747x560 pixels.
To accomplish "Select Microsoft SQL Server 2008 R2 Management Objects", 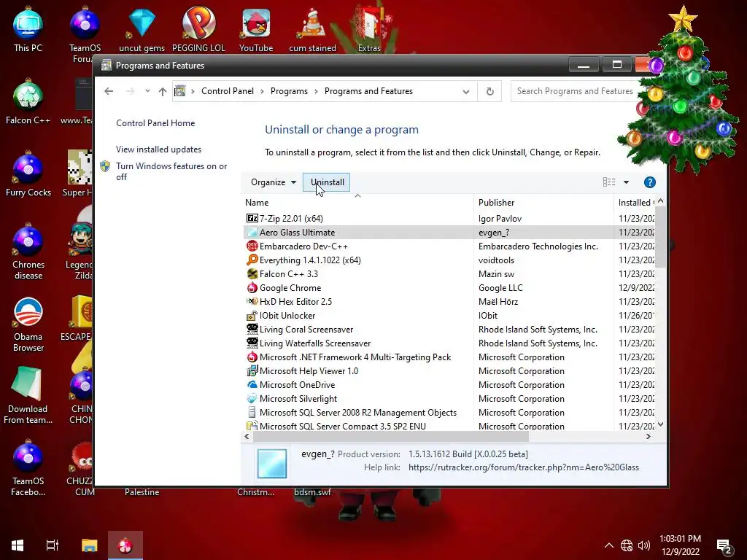I will pos(449,413).
